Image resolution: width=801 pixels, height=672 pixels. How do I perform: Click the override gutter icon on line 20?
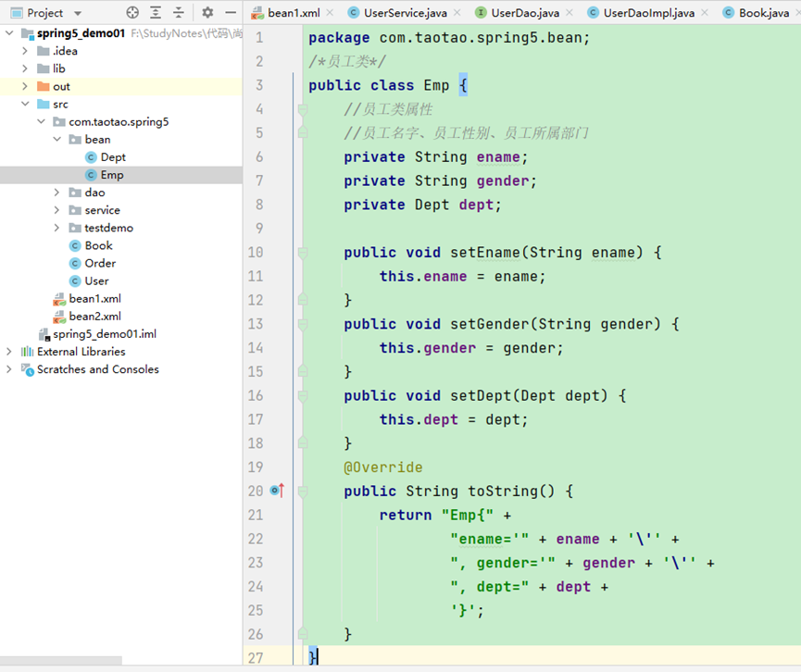277,491
